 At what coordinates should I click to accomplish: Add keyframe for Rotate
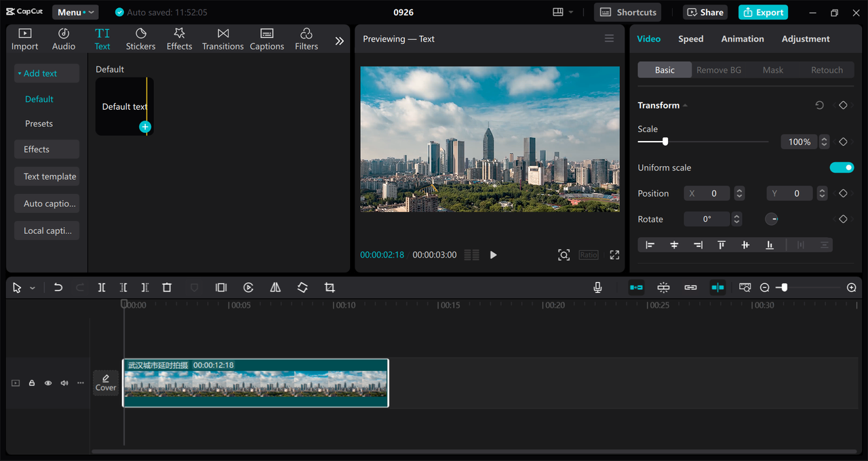[843, 219]
